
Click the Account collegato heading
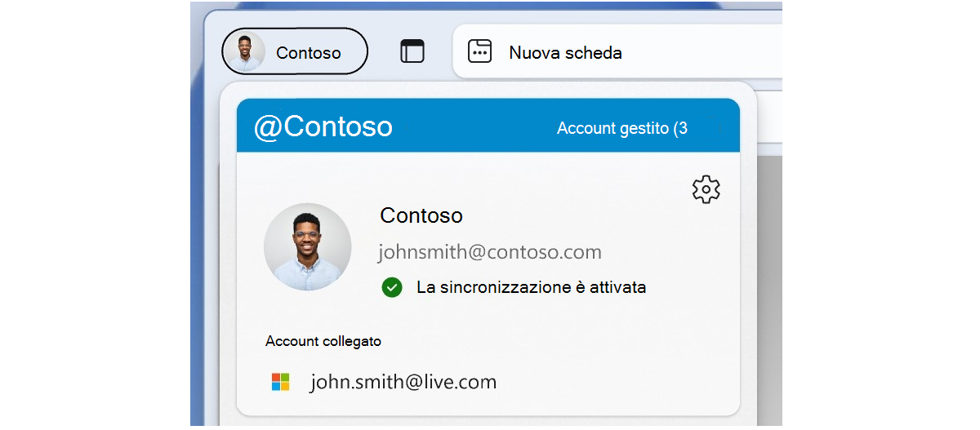coord(323,341)
